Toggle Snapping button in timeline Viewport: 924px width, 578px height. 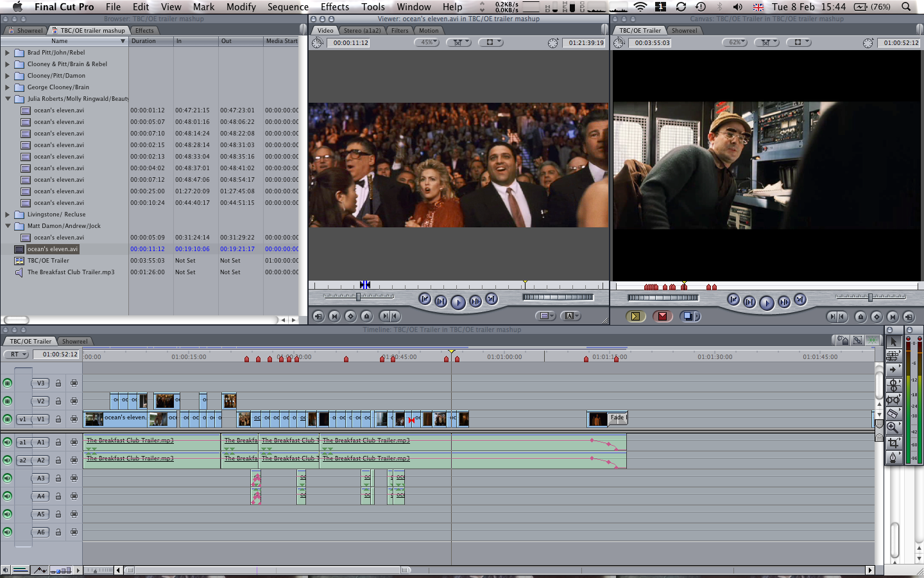click(872, 340)
